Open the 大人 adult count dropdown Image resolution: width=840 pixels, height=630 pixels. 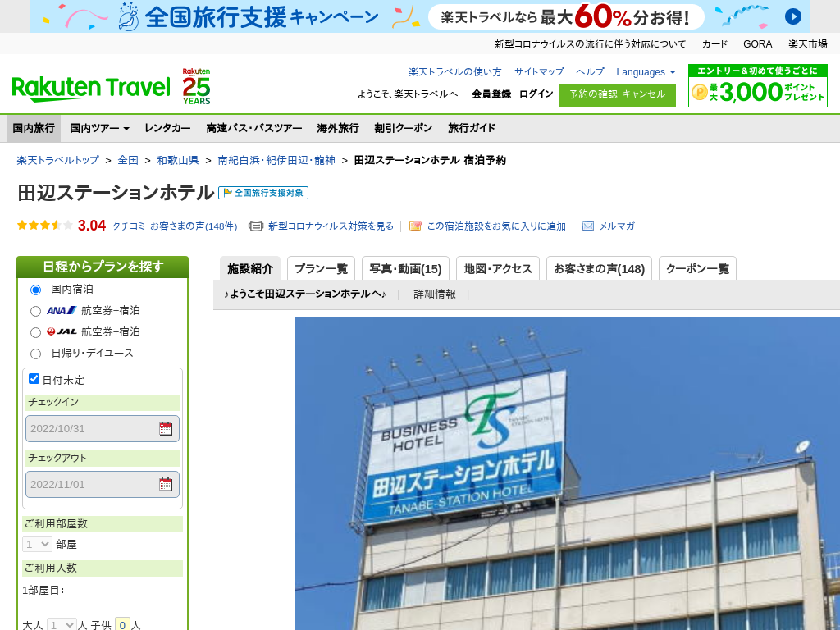61,624
